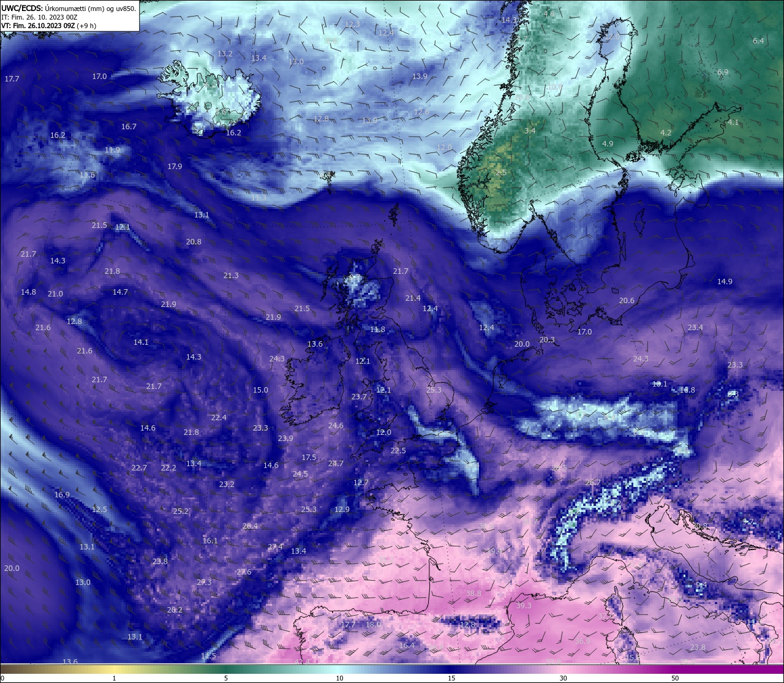Click the value 11.3 on the map
Screen dimensions: 784x683
tap(258, 198)
